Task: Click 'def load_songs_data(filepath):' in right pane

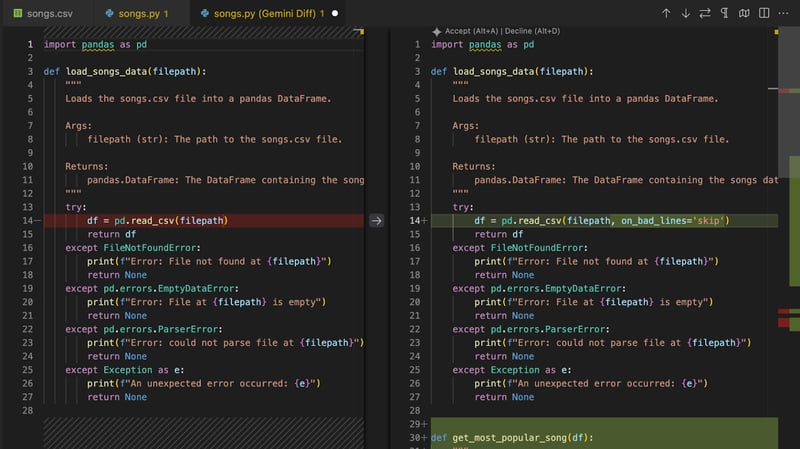Action: pos(512,71)
